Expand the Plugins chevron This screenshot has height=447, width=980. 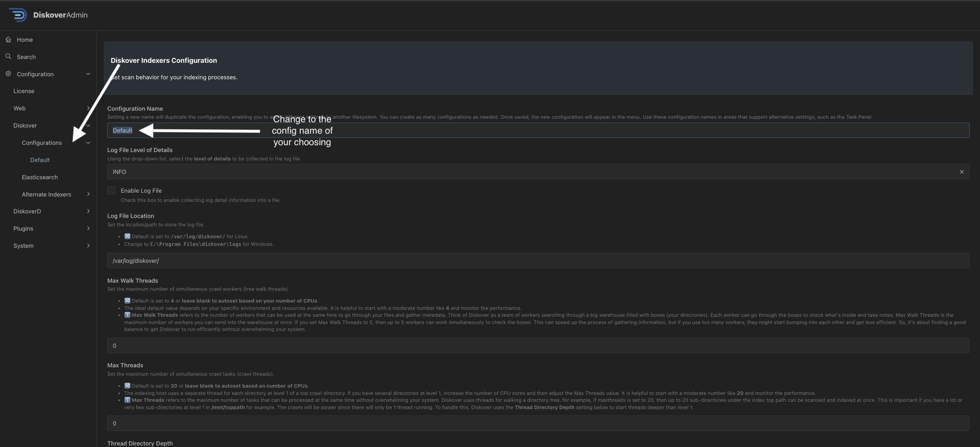point(88,228)
